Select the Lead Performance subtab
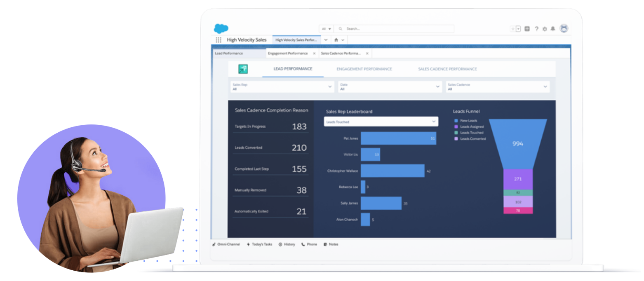 coord(239,53)
